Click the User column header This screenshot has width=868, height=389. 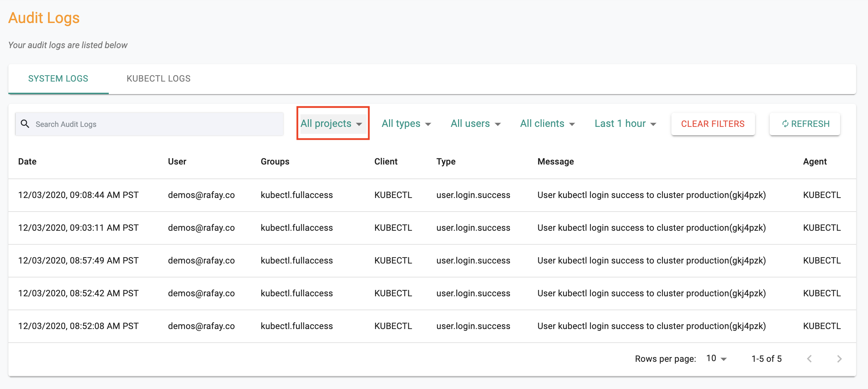[177, 161]
